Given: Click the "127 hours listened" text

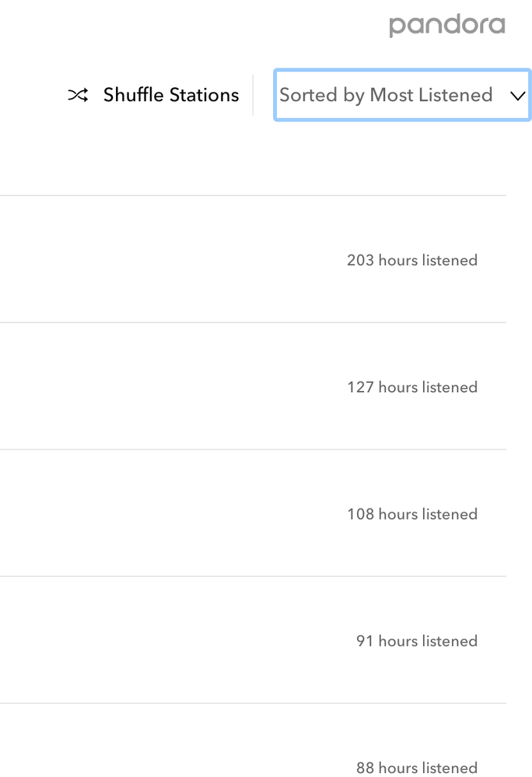Looking at the screenshot, I should (412, 387).
